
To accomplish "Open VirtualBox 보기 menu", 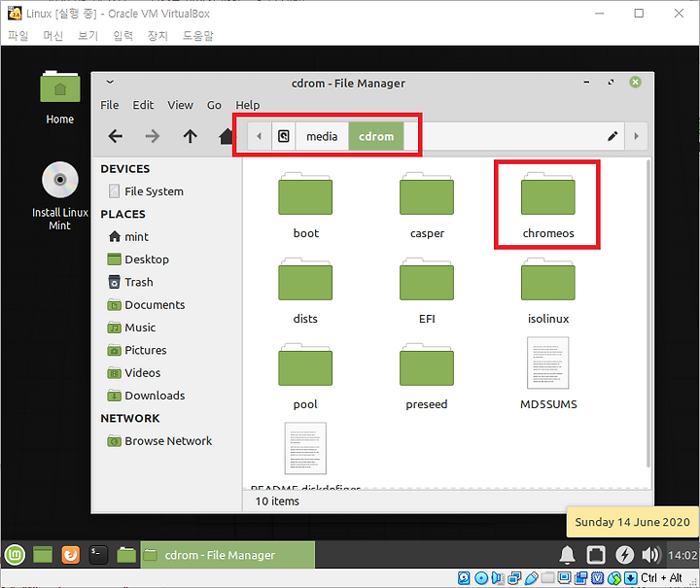I will (87, 36).
